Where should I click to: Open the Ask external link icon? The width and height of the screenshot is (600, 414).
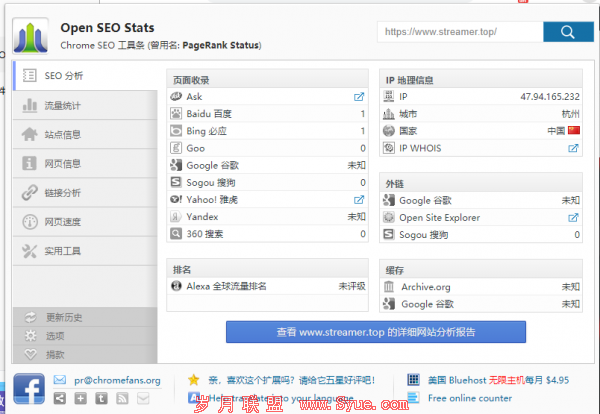coord(359,97)
